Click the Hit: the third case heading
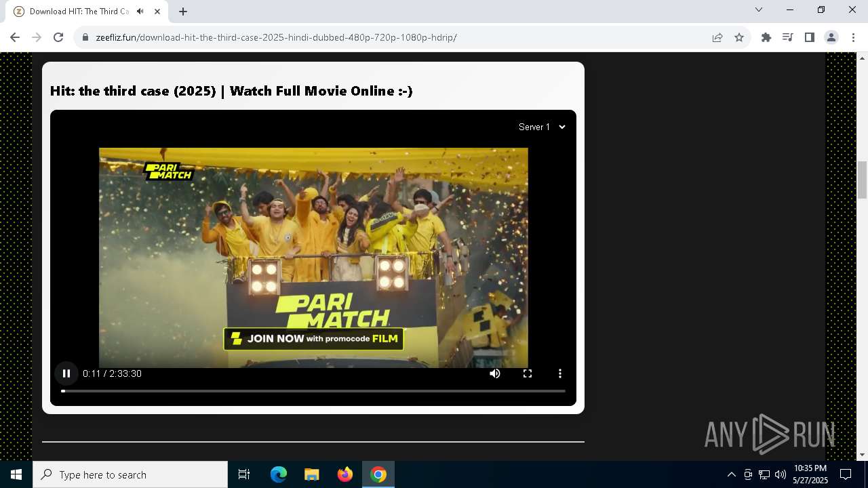 (231, 91)
